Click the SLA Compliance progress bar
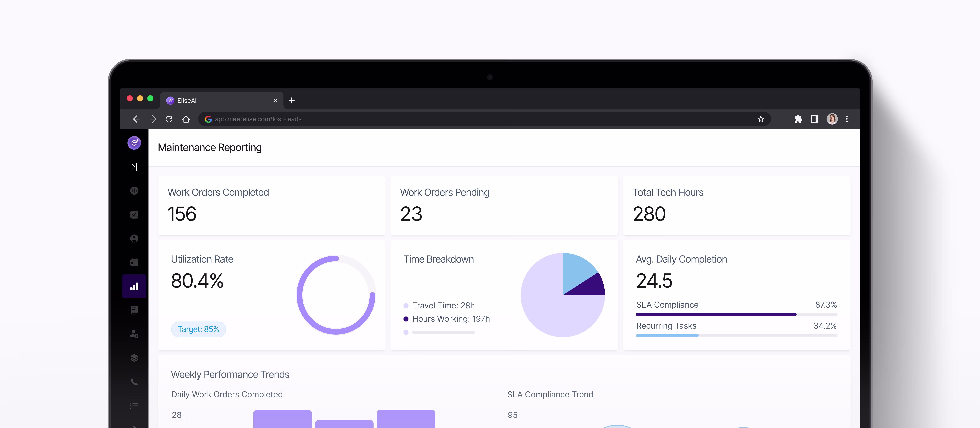Image resolution: width=980 pixels, height=428 pixels. pos(737,315)
